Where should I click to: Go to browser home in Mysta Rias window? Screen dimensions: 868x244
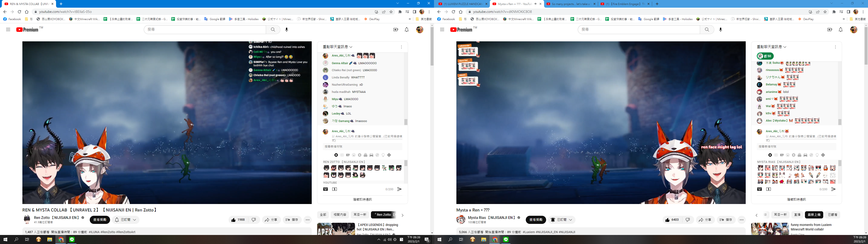461,12
